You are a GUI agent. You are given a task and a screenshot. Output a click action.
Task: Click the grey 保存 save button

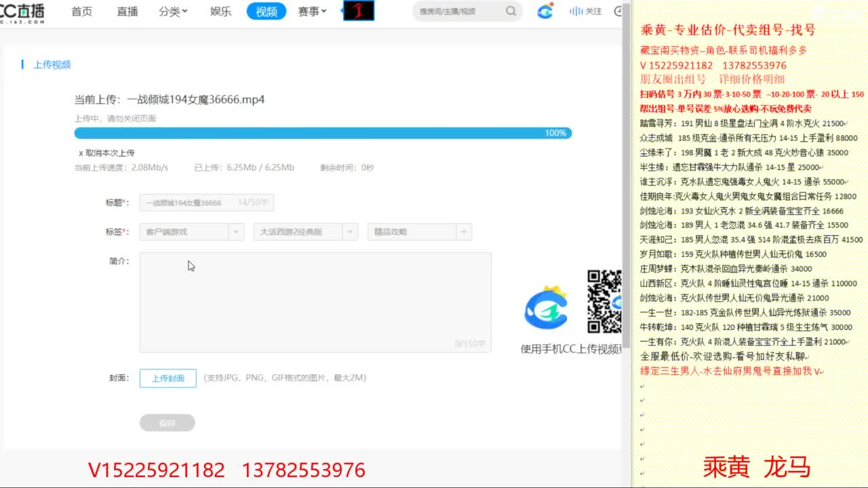point(167,423)
